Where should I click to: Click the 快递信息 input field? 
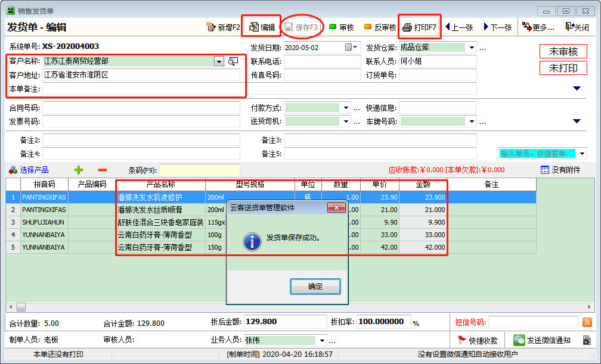coord(438,108)
